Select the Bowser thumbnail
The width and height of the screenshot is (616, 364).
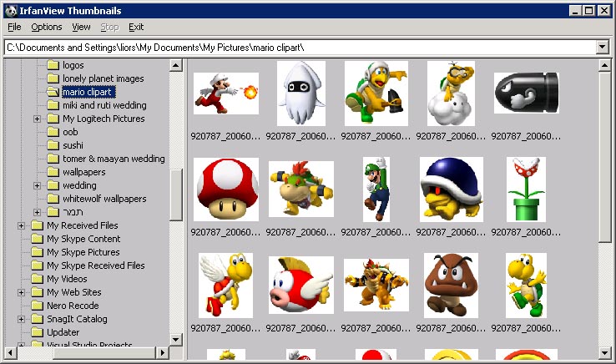376,285
